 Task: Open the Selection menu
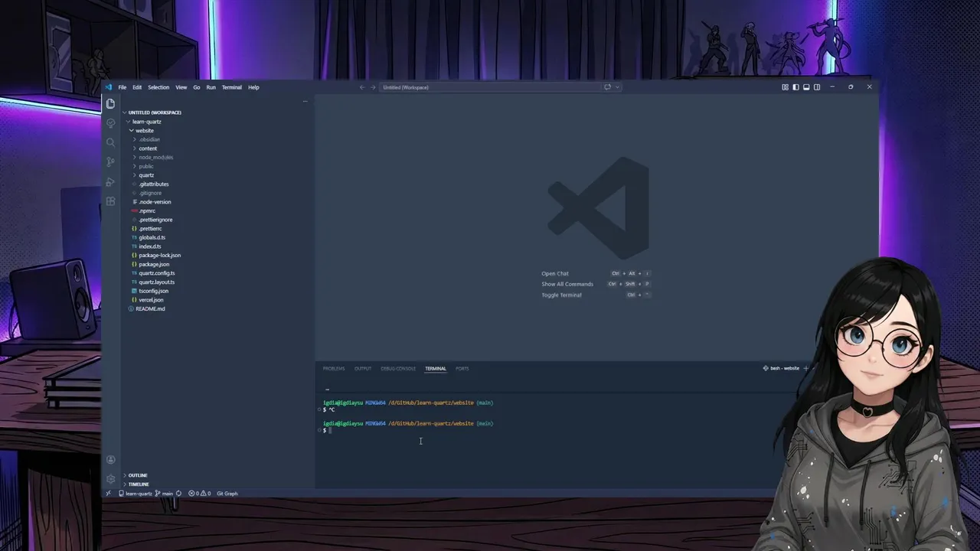(x=158, y=87)
